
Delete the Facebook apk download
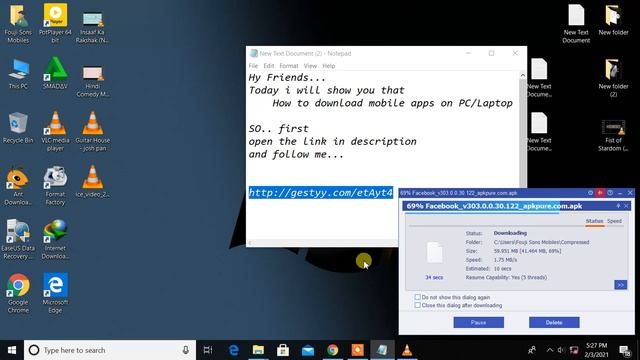(x=554, y=322)
